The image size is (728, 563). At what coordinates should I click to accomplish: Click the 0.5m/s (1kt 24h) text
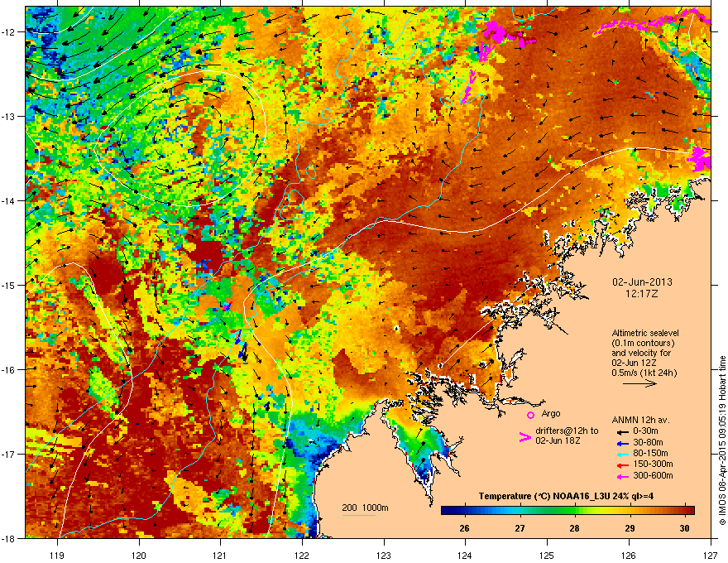coord(644,373)
